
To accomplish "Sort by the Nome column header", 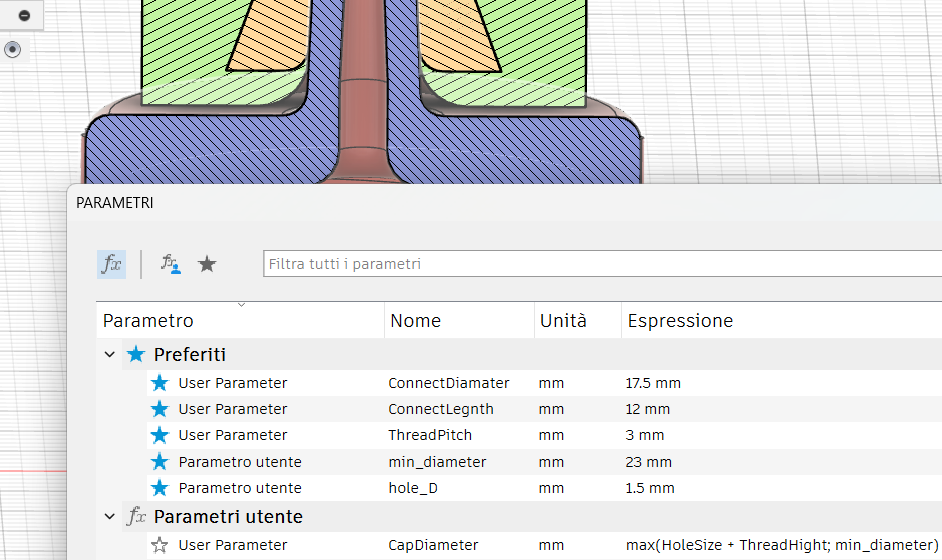I will 415,321.
